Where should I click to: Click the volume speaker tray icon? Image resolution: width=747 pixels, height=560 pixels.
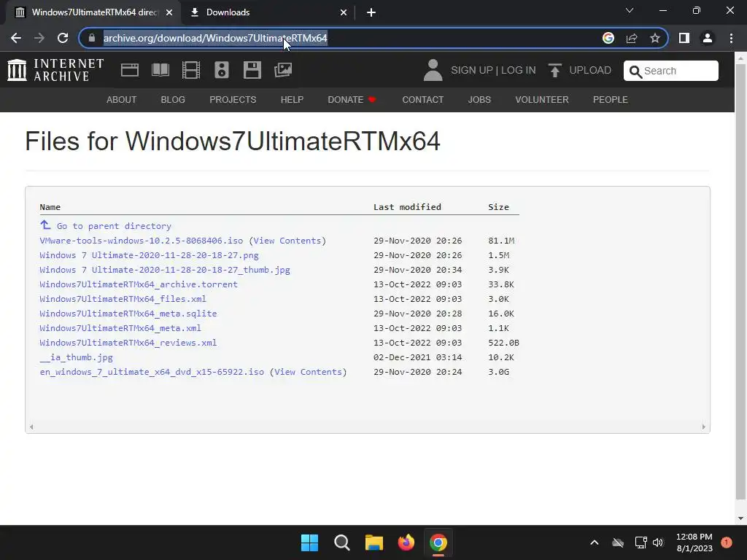click(658, 542)
